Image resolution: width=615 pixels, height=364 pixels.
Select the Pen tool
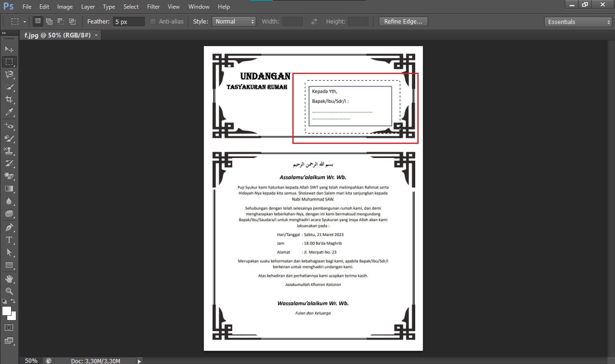coord(9,227)
